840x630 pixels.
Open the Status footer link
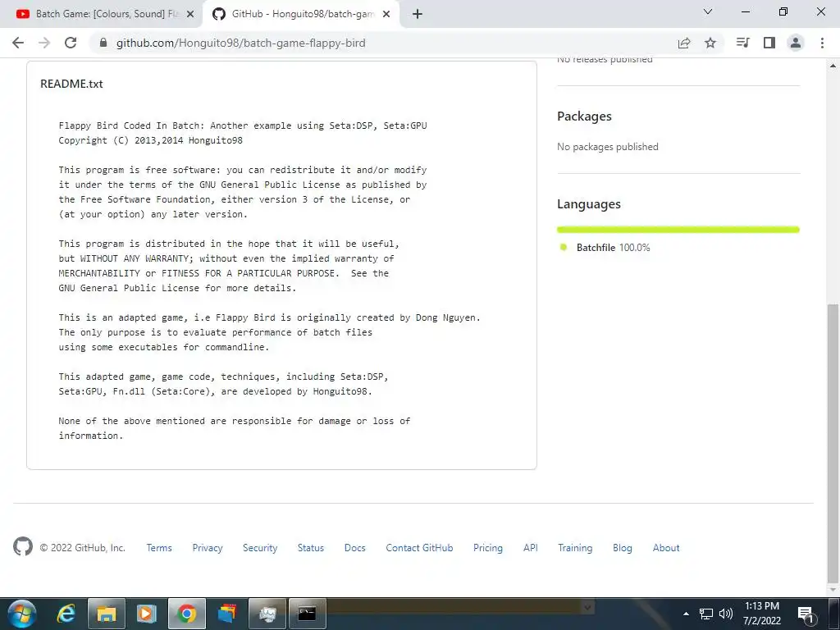(311, 548)
